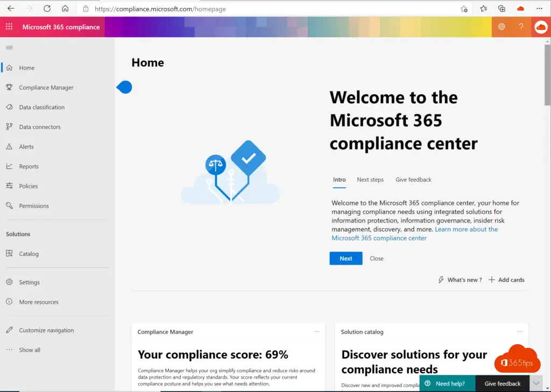Close the welcome banner
Image resolution: width=551 pixels, height=392 pixels.
coord(376,259)
